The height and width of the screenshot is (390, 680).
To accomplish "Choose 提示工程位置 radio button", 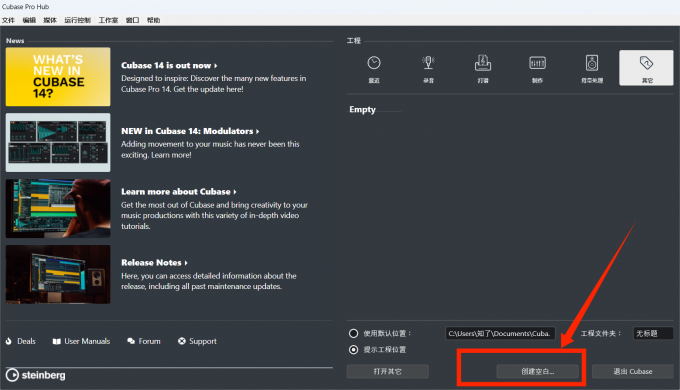I will coord(353,350).
